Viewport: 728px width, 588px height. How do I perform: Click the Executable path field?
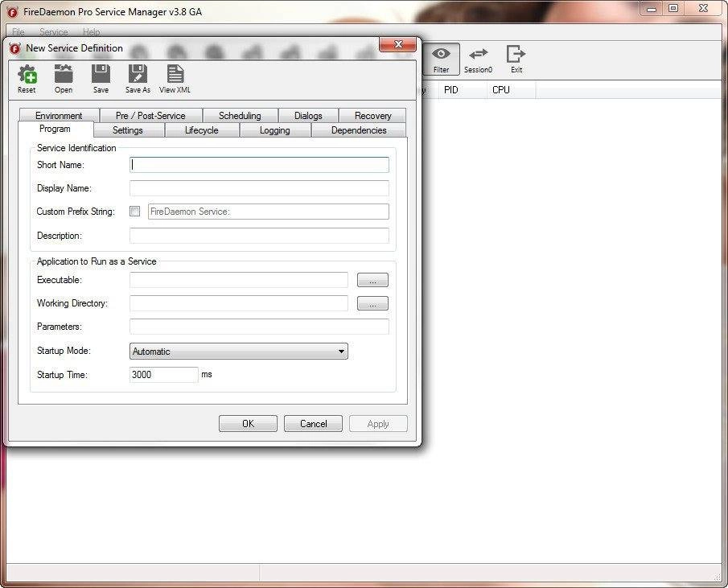click(239, 280)
